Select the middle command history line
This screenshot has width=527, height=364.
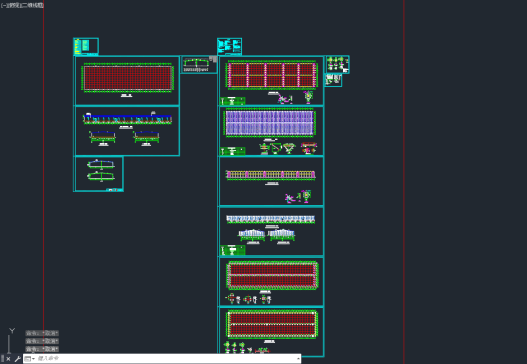pyautogui.click(x=42, y=341)
